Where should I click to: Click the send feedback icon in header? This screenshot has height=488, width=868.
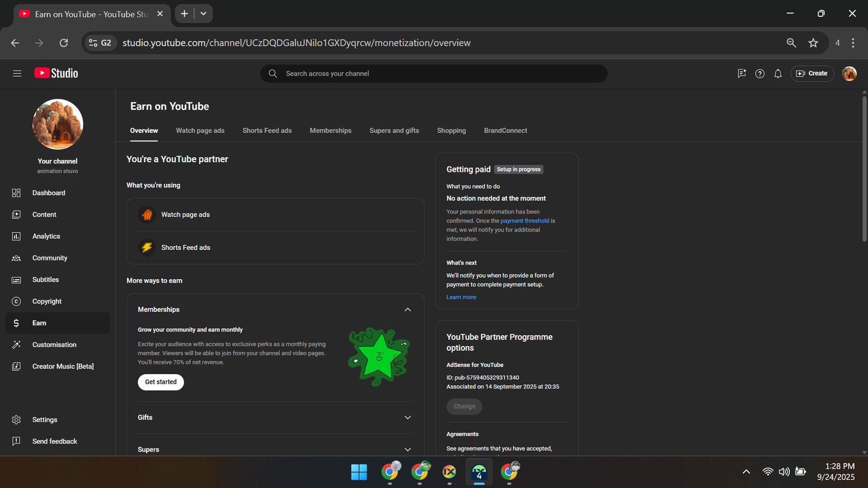click(x=742, y=74)
